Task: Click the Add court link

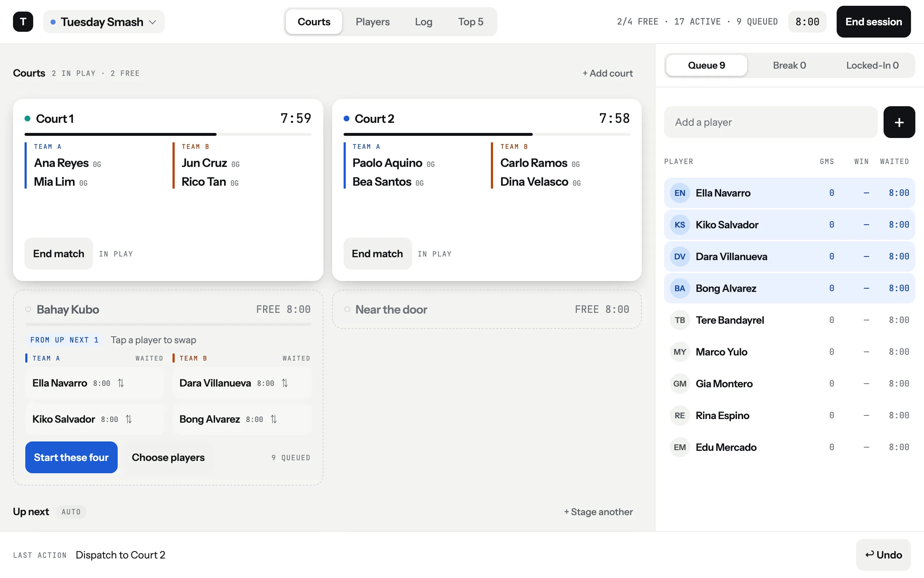Action: point(607,73)
